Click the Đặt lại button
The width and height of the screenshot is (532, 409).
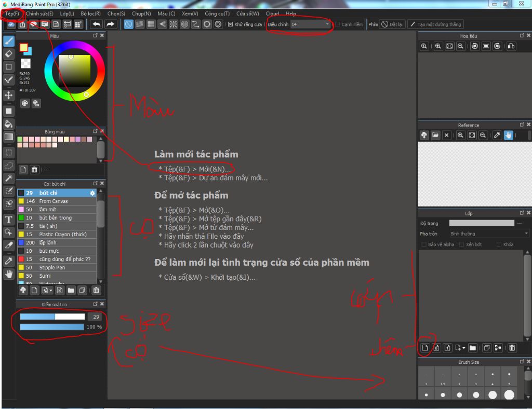392,24
